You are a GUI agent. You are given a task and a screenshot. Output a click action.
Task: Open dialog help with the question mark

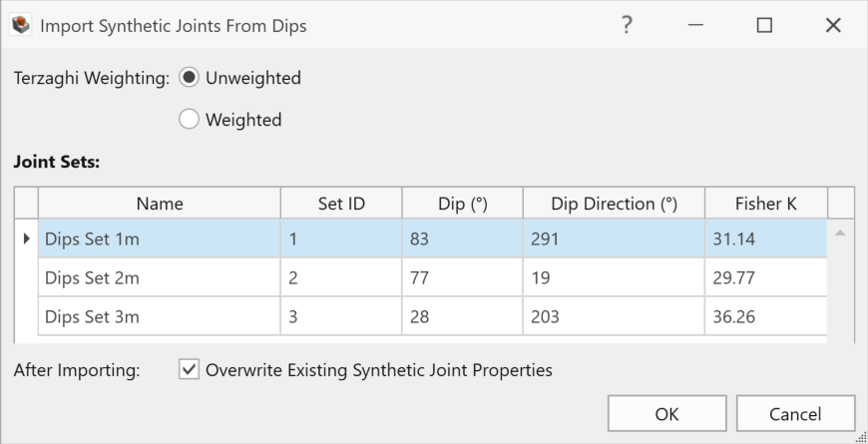[x=627, y=26]
